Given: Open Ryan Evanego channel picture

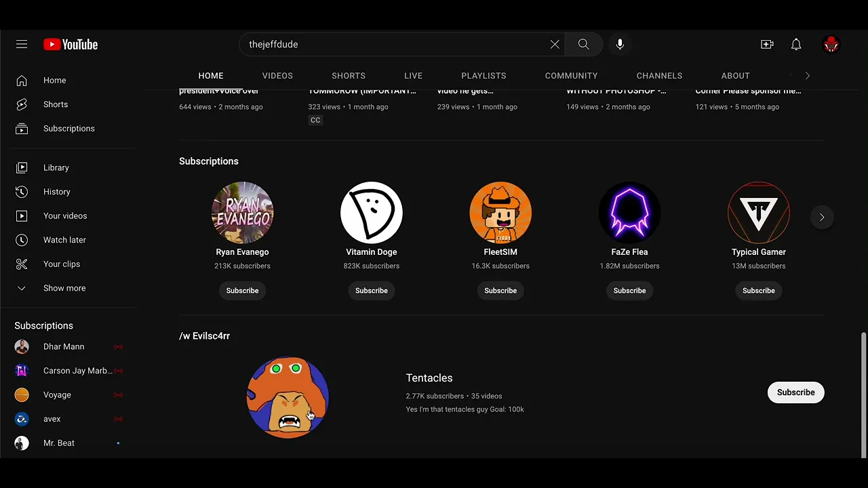Looking at the screenshot, I should pyautogui.click(x=242, y=213).
